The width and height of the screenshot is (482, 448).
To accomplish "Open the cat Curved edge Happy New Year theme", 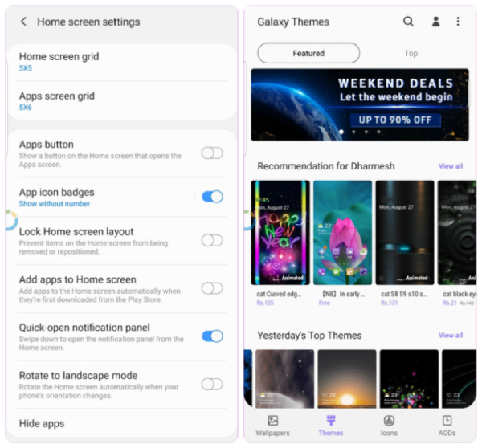I will 280,233.
